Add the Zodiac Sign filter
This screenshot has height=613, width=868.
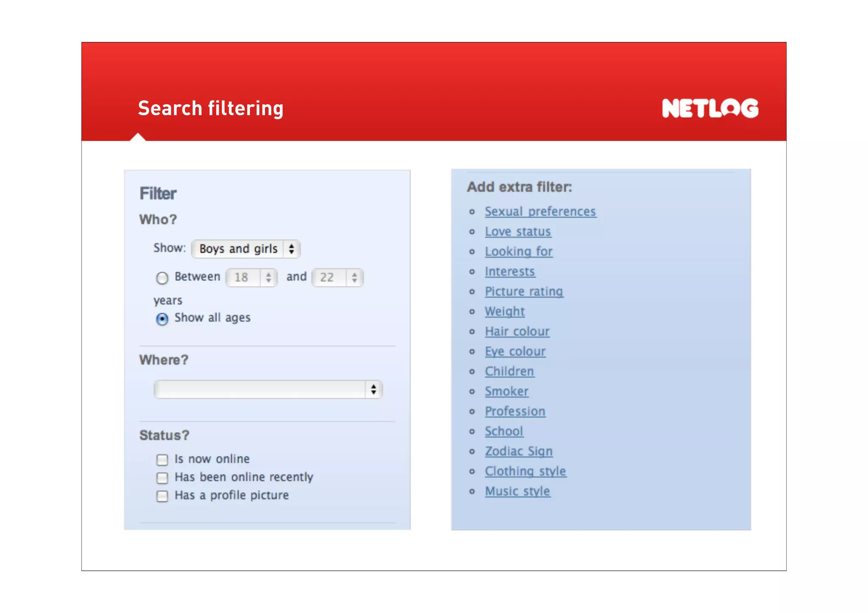pos(519,452)
